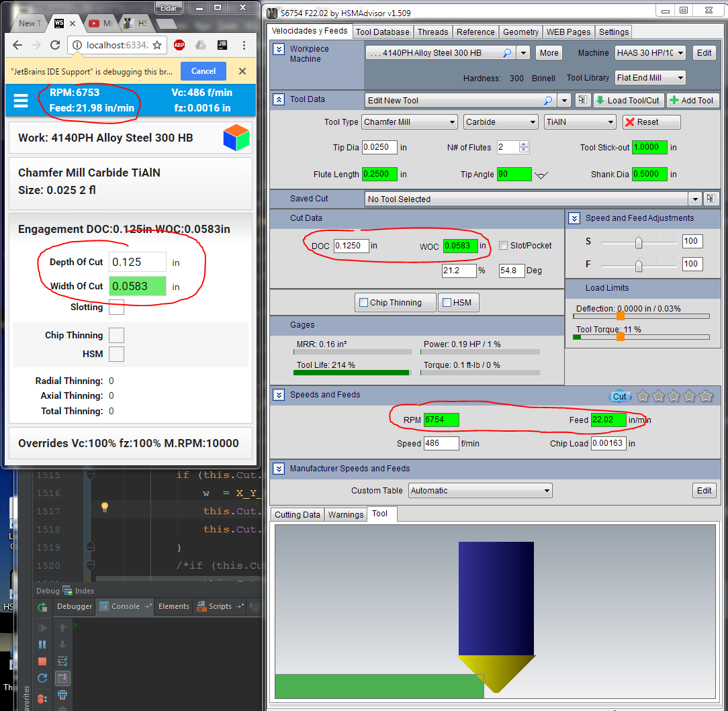Viewport: 728px width, 711px height.
Task: Switch to the Reference tab
Action: (x=475, y=32)
